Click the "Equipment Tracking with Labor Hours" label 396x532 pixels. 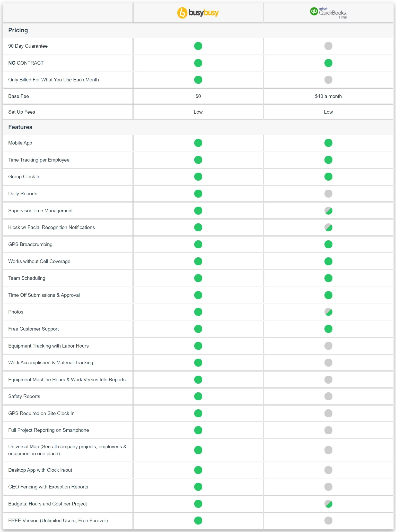pyautogui.click(x=48, y=346)
